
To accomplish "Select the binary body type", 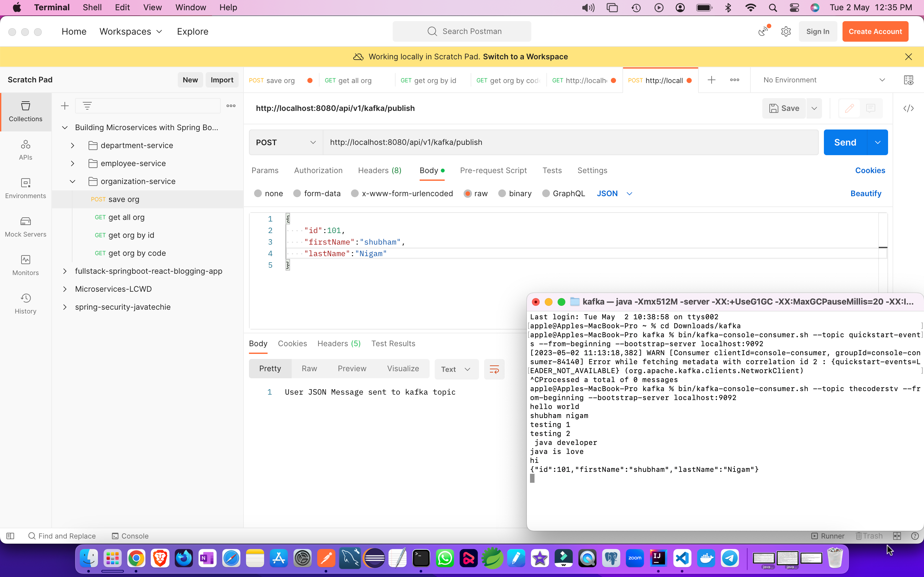I will click(502, 194).
